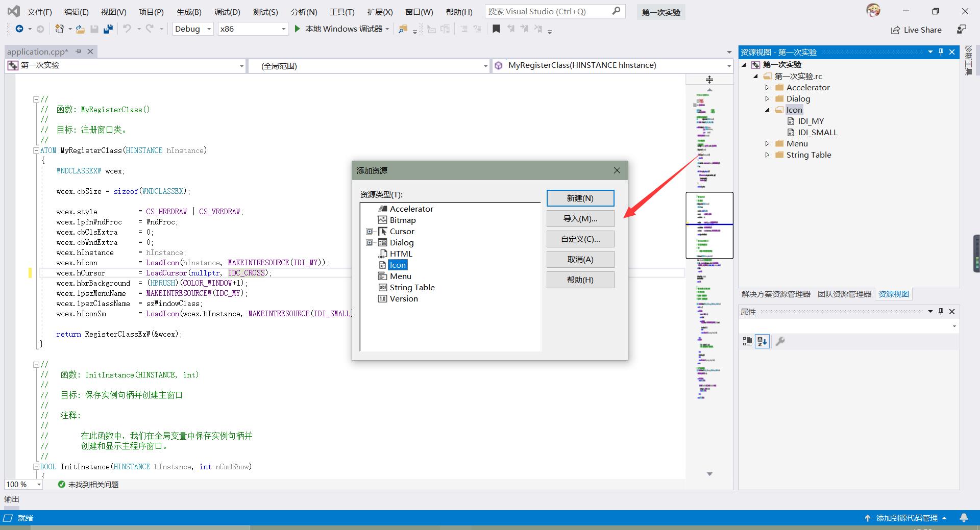Click the user account avatar
The image size is (980, 530).
coord(873,10)
